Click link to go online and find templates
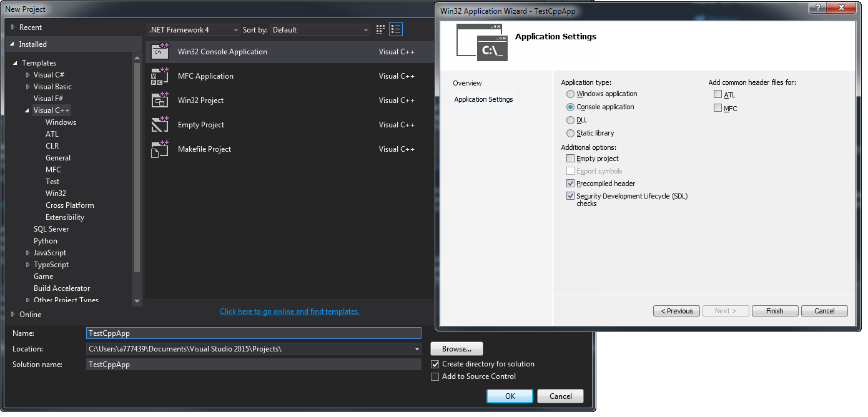Viewport: 868px width, 417px height. click(x=290, y=312)
